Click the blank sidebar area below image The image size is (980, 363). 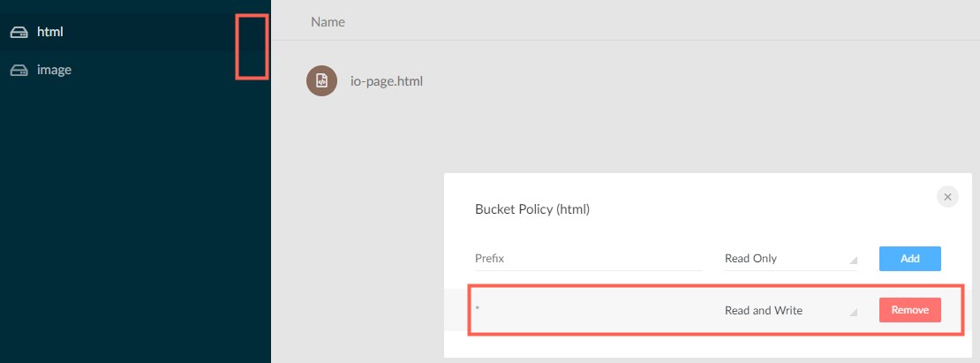[132, 221]
